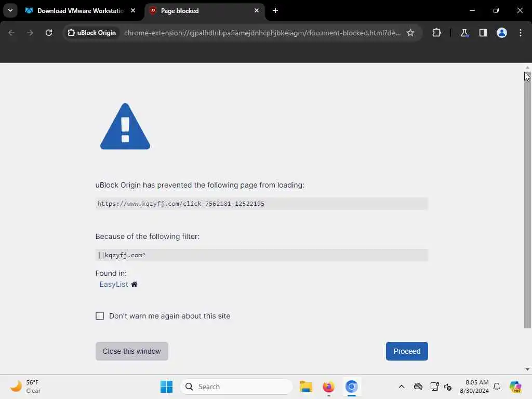Click the Proceed button
The width and height of the screenshot is (532, 399).
(407, 351)
